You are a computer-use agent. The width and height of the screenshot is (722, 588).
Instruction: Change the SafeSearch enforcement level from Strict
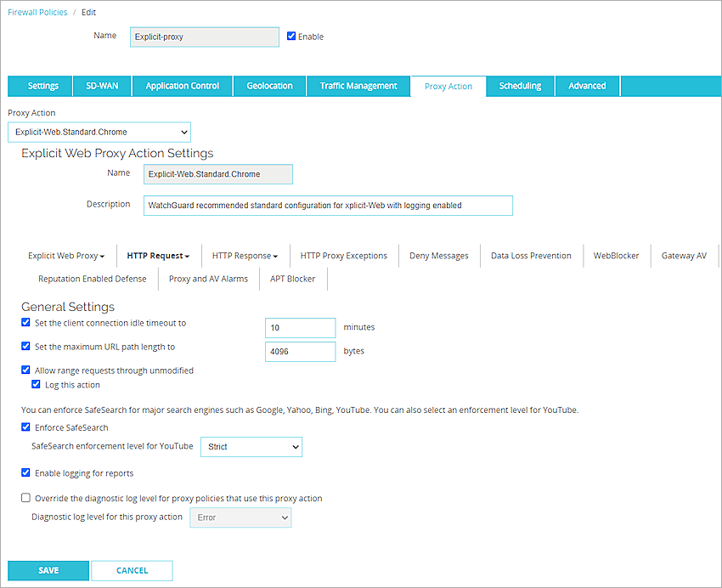click(x=251, y=446)
